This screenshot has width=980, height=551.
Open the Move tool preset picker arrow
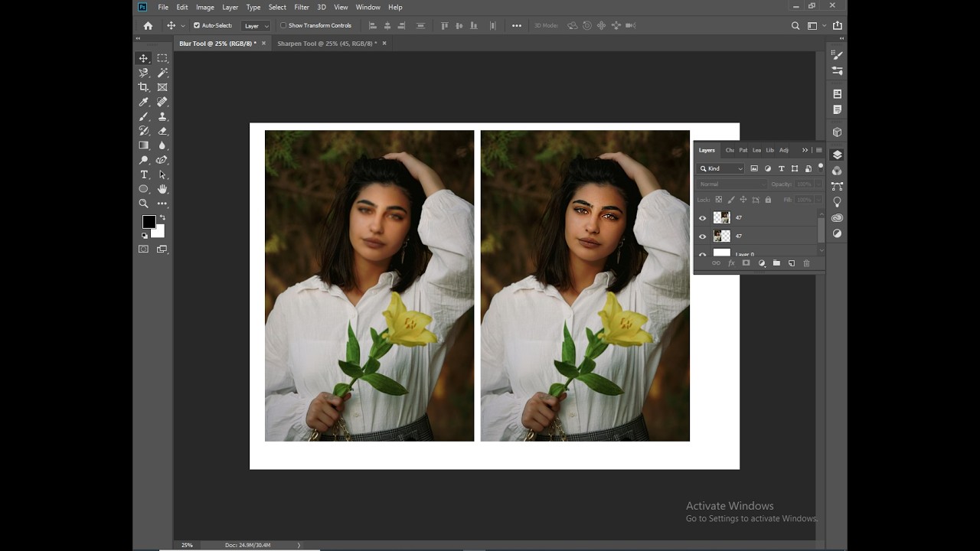pos(183,25)
